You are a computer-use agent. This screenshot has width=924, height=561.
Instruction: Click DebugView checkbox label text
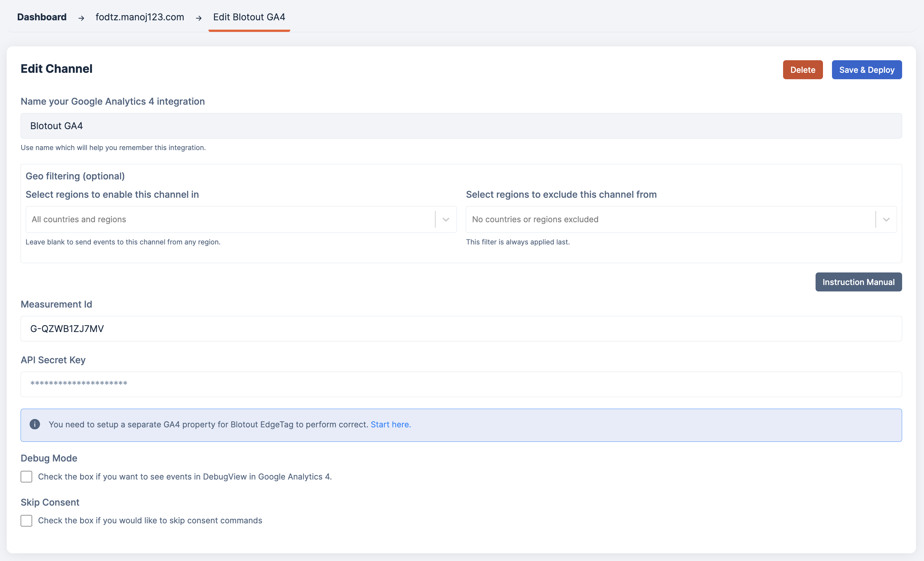pos(185,477)
